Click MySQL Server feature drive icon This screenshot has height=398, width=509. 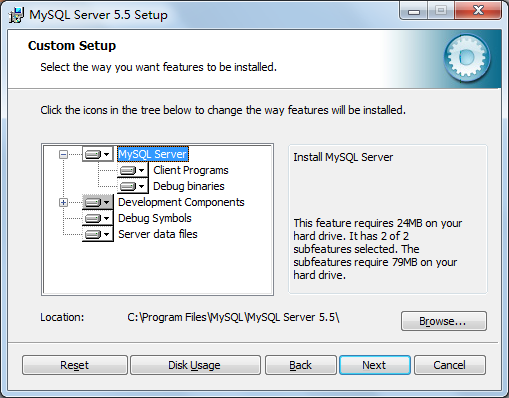click(97, 154)
